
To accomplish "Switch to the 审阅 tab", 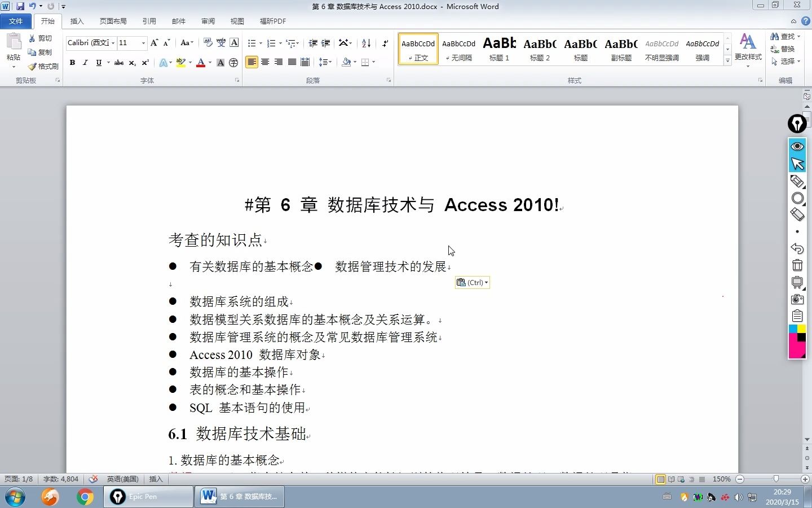I will [208, 21].
